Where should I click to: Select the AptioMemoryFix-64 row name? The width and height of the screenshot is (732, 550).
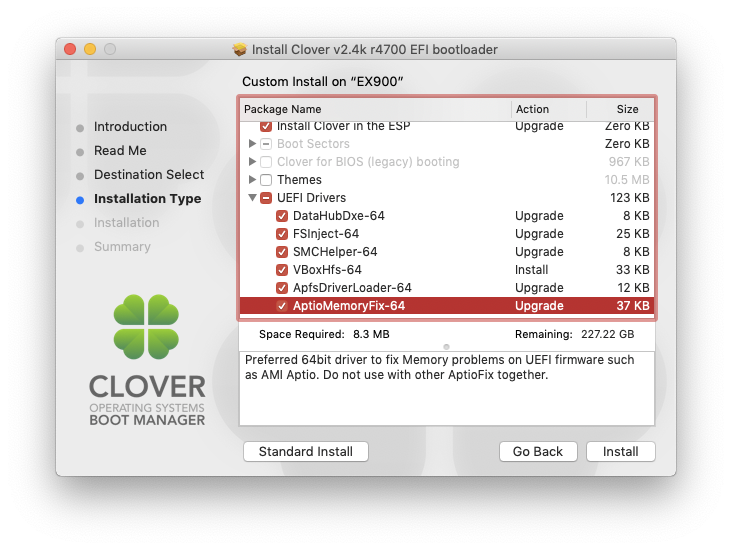pyautogui.click(x=349, y=306)
